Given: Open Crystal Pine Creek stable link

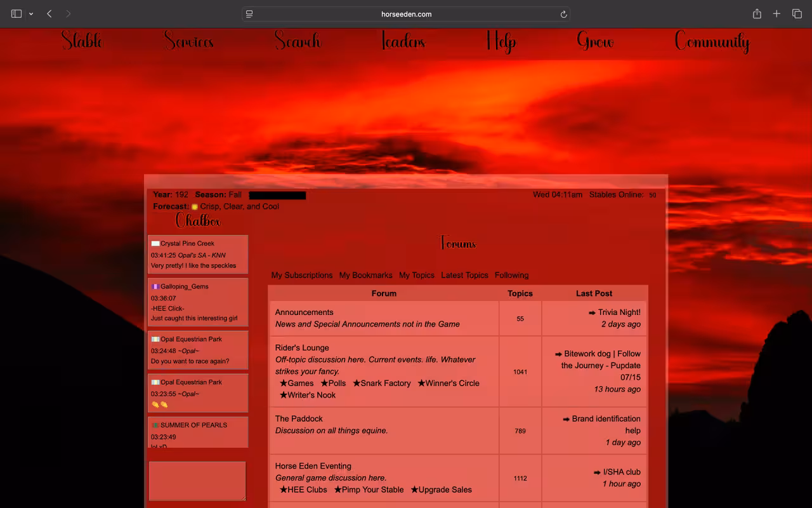Looking at the screenshot, I should 187,244.
